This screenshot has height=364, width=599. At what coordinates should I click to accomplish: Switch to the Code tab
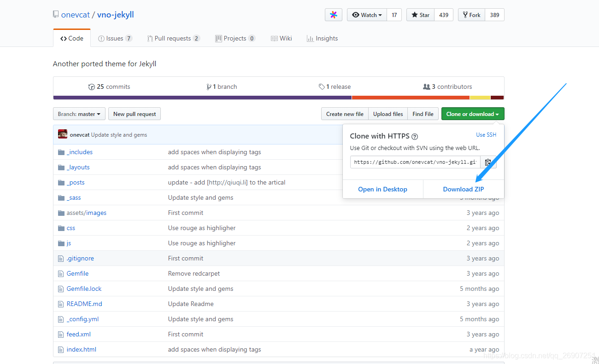[x=72, y=38]
